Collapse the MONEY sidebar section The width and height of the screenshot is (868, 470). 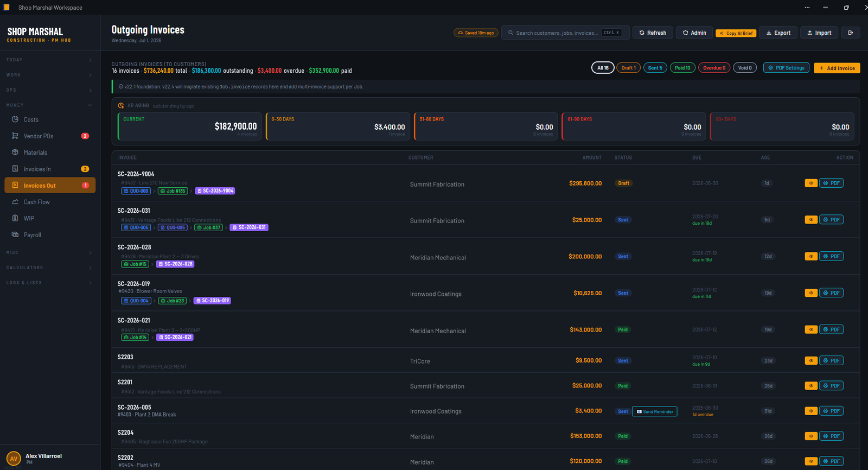50,105
